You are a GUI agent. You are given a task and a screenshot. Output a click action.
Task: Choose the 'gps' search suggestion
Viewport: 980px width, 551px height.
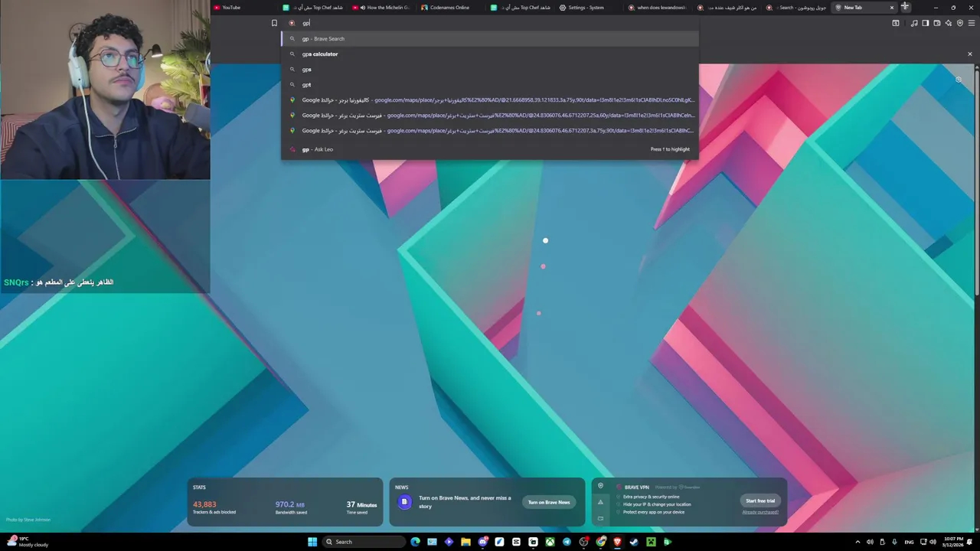pos(490,69)
